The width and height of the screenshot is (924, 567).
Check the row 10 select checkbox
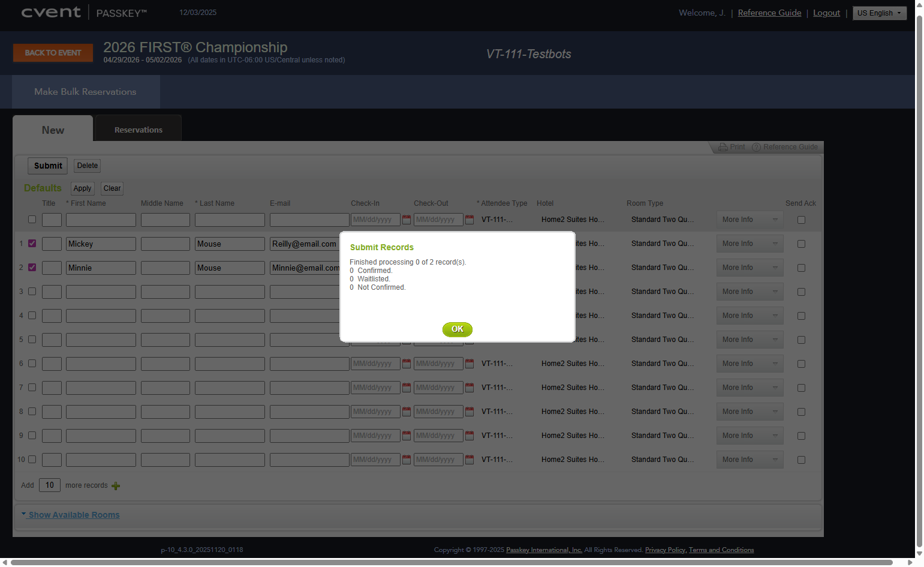[32, 460]
